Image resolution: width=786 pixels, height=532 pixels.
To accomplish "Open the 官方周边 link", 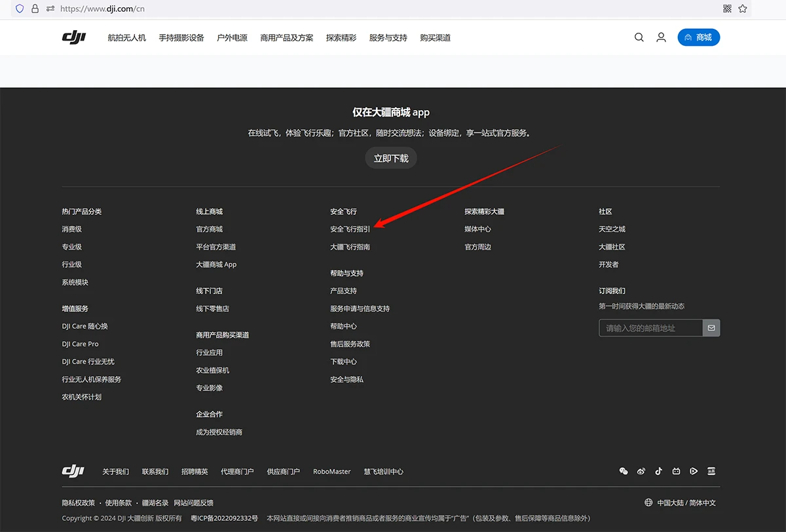I will (478, 247).
